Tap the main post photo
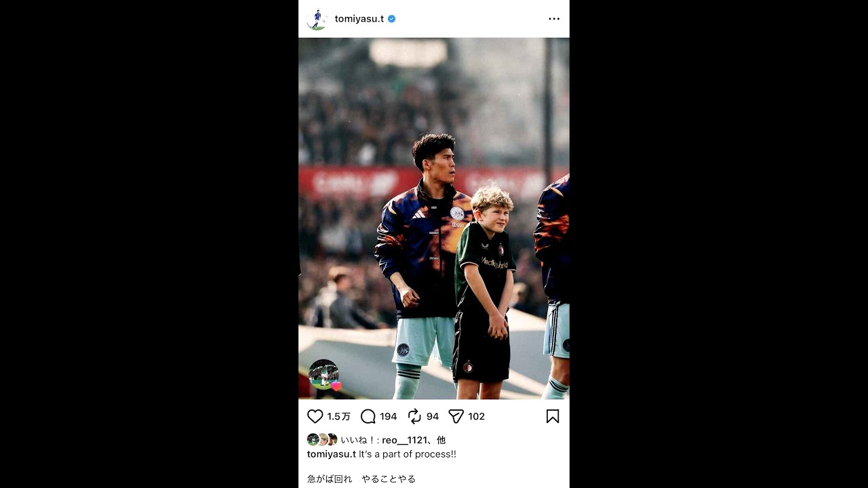 [434, 218]
